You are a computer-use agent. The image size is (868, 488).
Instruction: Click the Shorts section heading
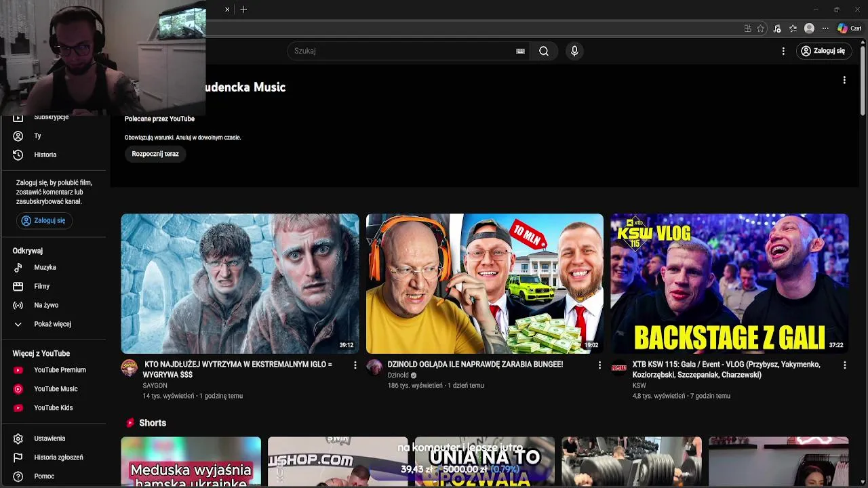(x=153, y=423)
